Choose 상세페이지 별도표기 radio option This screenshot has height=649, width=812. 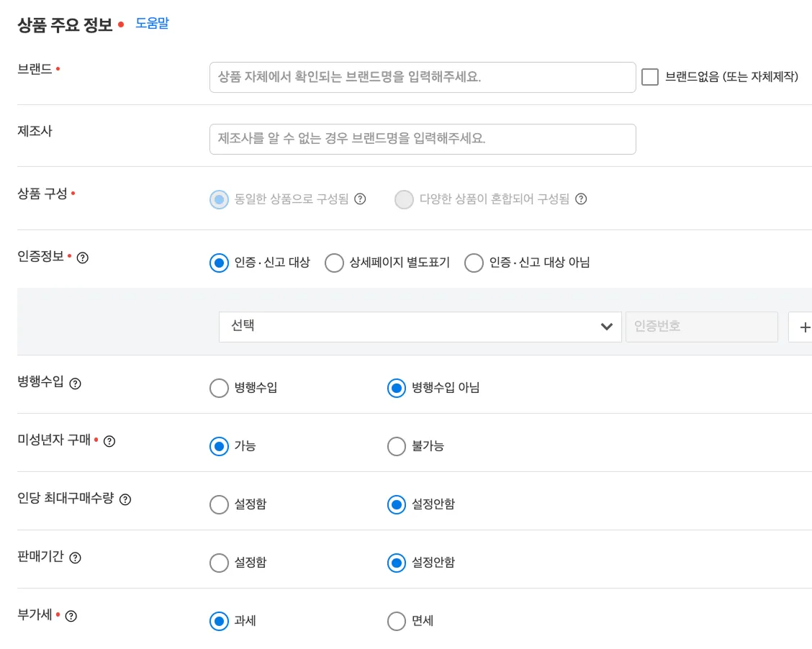pyautogui.click(x=334, y=263)
